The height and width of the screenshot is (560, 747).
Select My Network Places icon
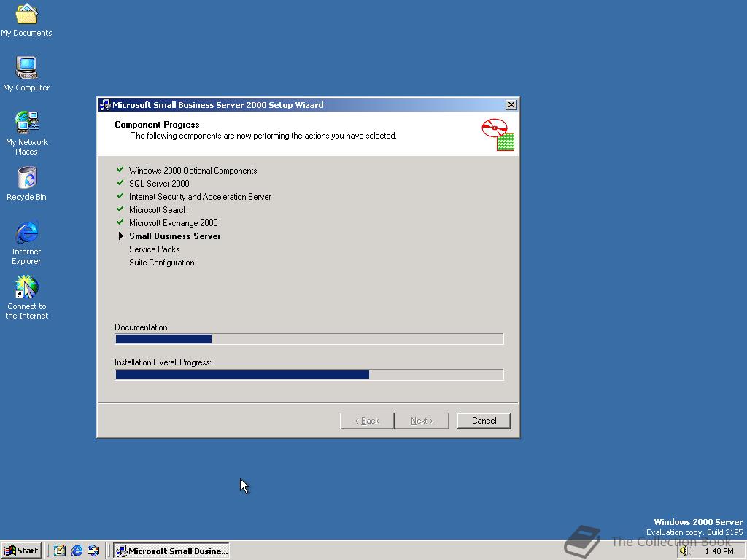pos(26,133)
